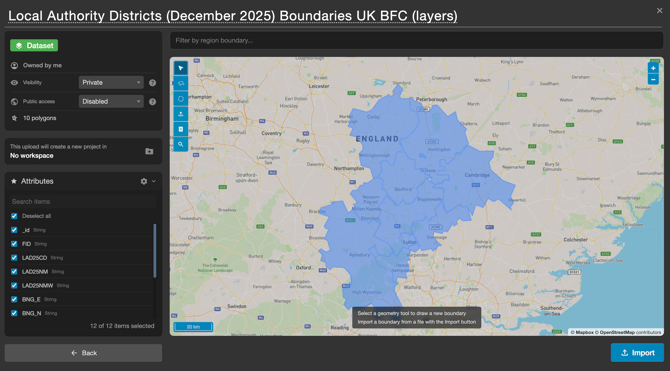Click the dataset title text

[x=233, y=16]
